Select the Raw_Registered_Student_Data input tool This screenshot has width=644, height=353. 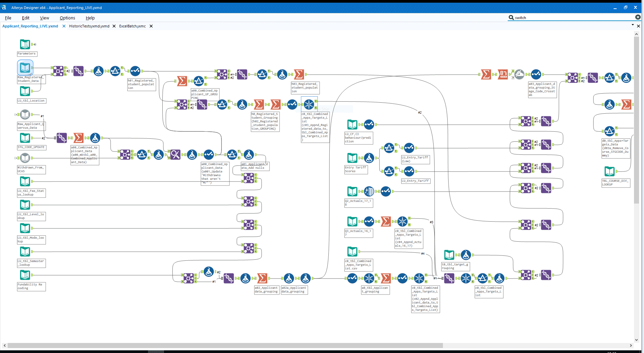coord(25,68)
